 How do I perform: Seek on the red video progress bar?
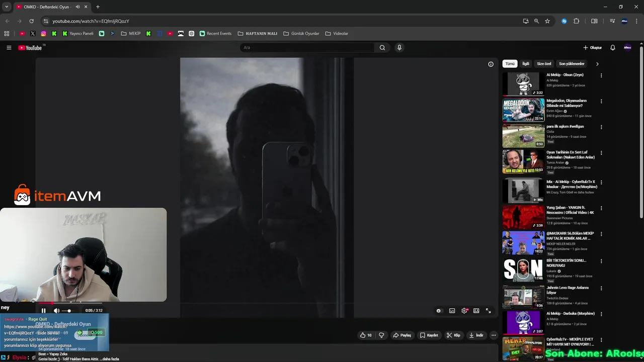[x=70, y=303]
